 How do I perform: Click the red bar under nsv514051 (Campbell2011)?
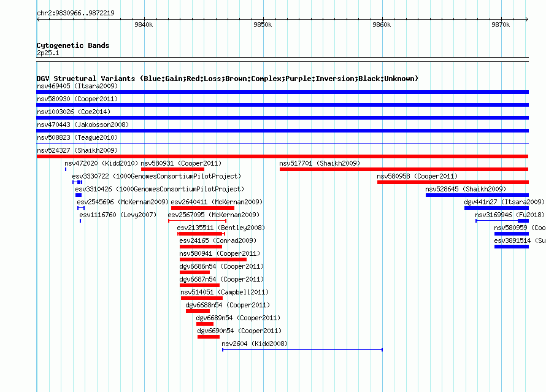[x=202, y=298]
